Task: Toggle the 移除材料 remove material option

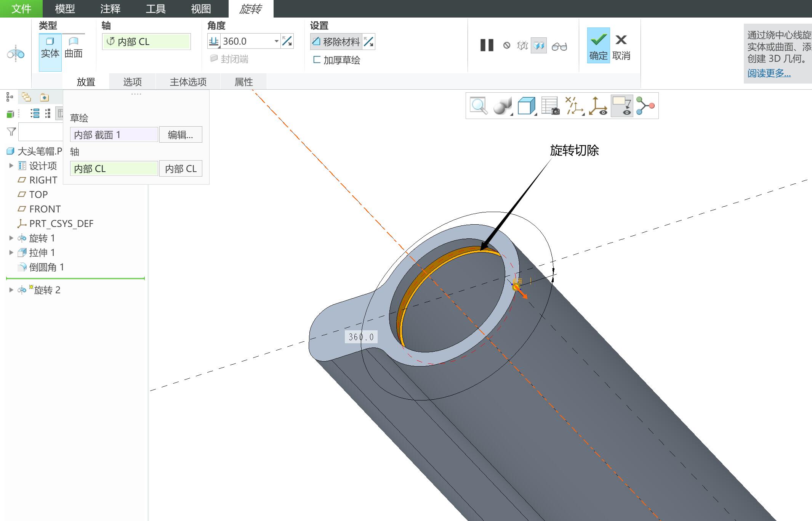Action: point(336,42)
